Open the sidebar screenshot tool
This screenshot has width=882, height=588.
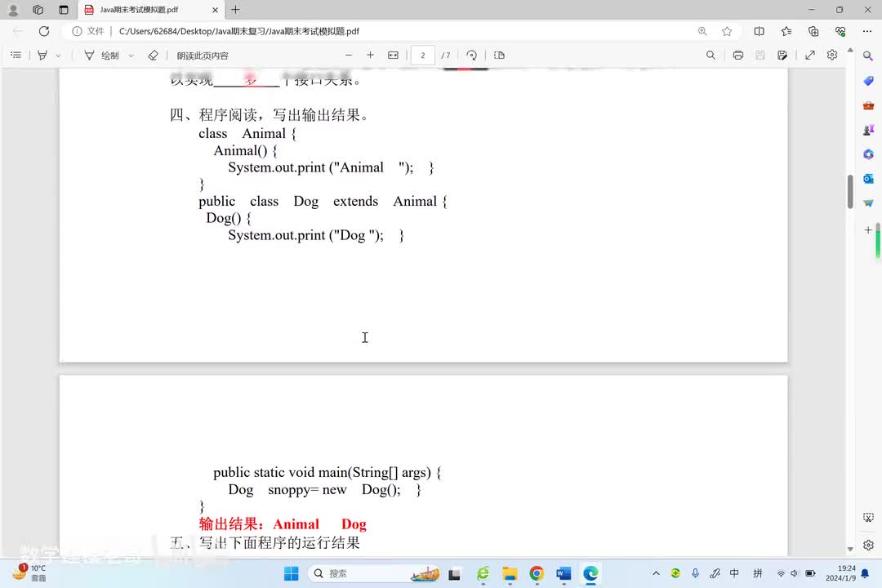coord(868,517)
